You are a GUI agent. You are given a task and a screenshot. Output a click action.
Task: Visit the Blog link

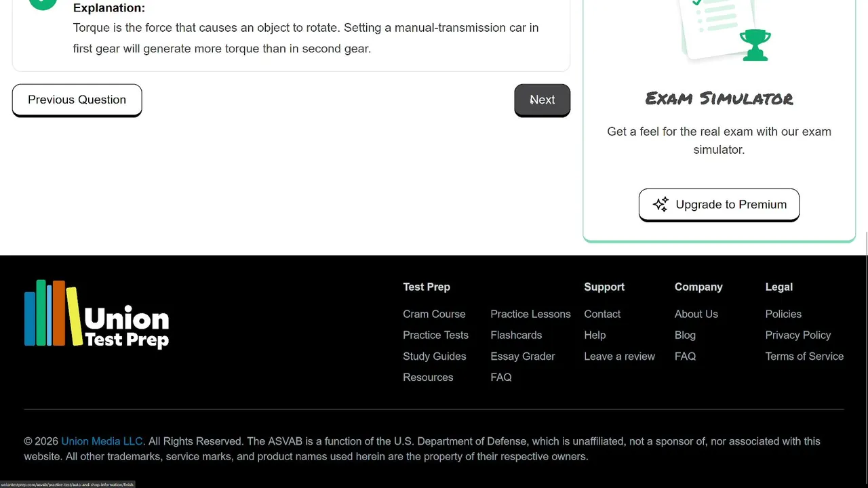click(x=685, y=335)
